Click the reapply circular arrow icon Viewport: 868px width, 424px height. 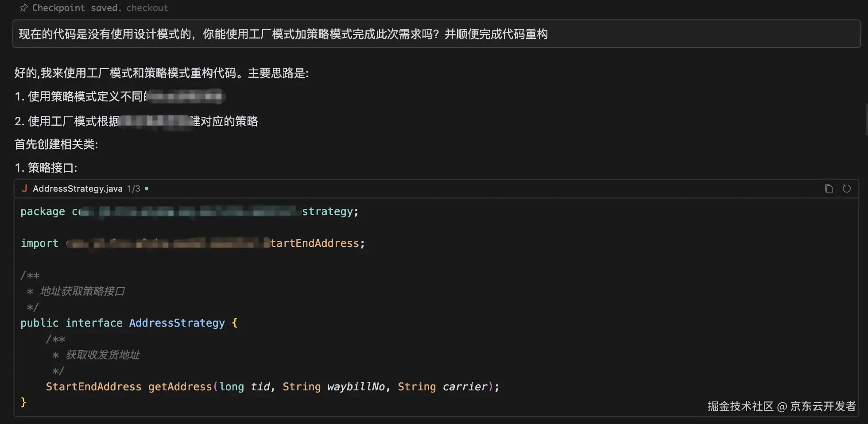click(x=846, y=189)
